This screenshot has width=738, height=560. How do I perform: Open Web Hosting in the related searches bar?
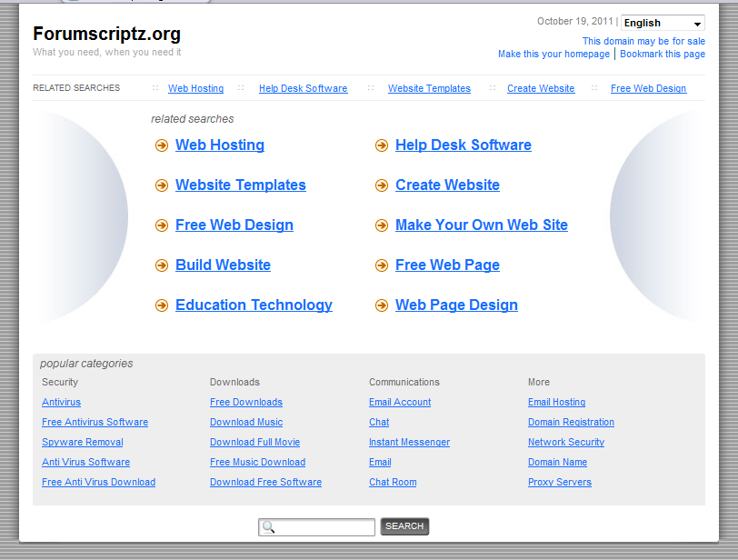pos(195,89)
